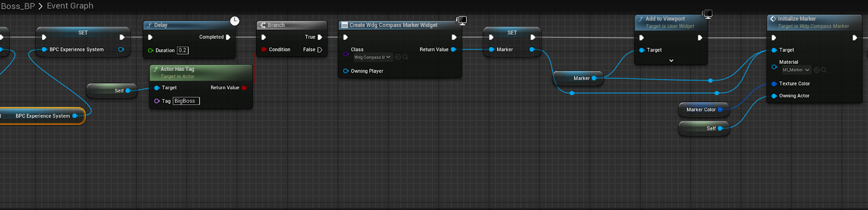Screen dimensions: 868x210
Task: Select the SET Marker node title
Action: click(x=512, y=32)
